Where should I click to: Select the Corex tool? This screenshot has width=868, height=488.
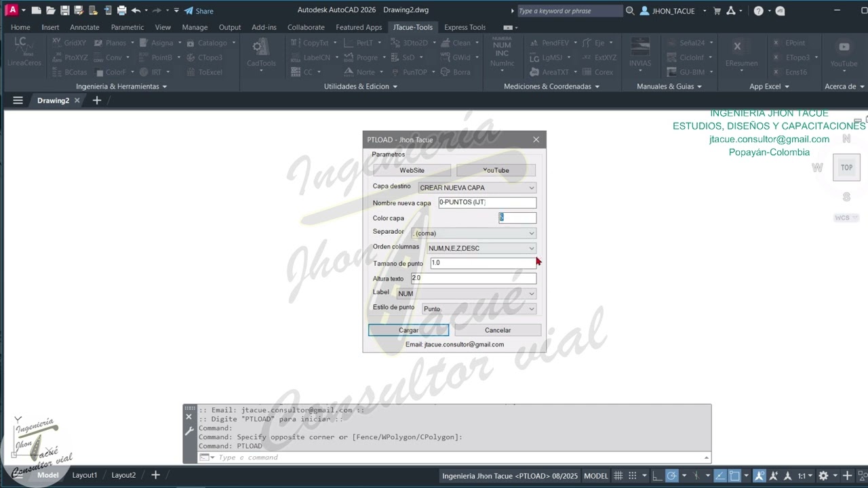tap(597, 72)
